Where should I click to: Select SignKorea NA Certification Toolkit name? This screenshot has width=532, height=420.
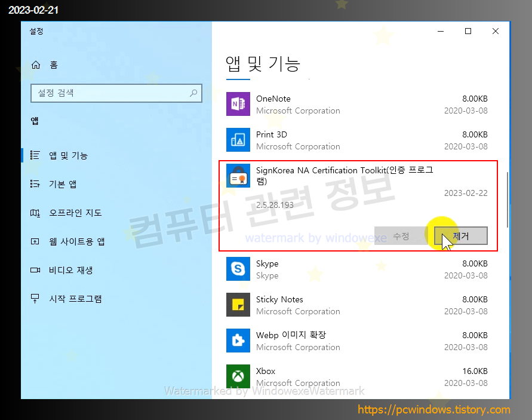(345, 175)
